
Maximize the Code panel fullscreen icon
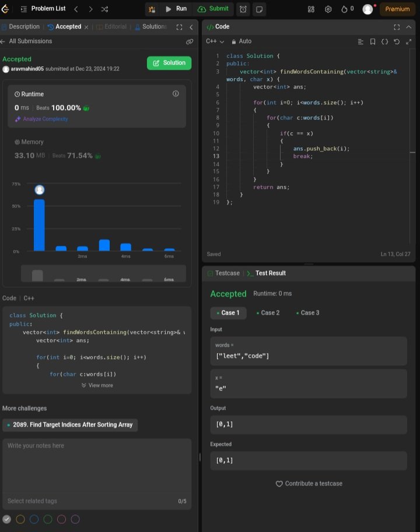397,27
